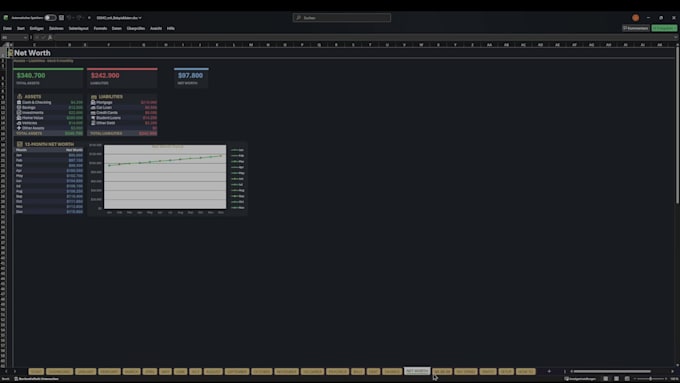Click the icon beside Student Loans

(x=93, y=118)
